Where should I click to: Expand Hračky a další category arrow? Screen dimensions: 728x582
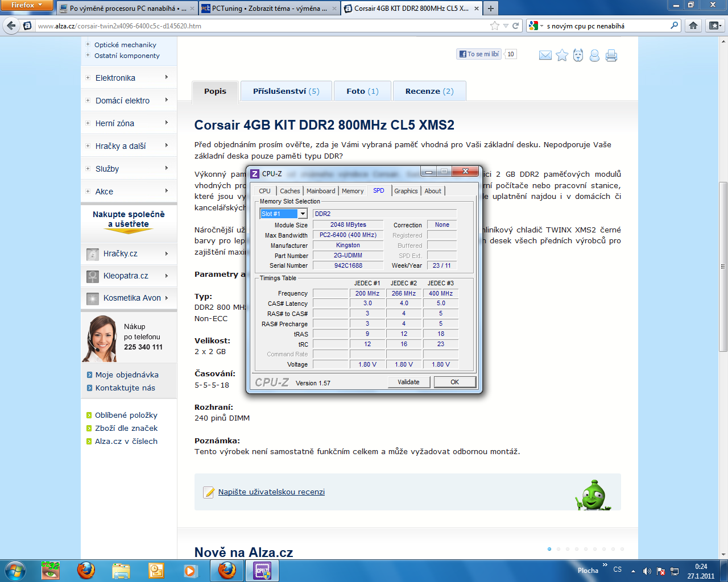pos(167,145)
